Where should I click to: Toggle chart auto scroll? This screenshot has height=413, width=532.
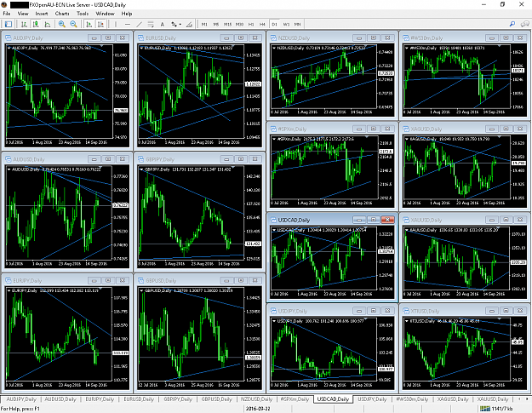89,24
